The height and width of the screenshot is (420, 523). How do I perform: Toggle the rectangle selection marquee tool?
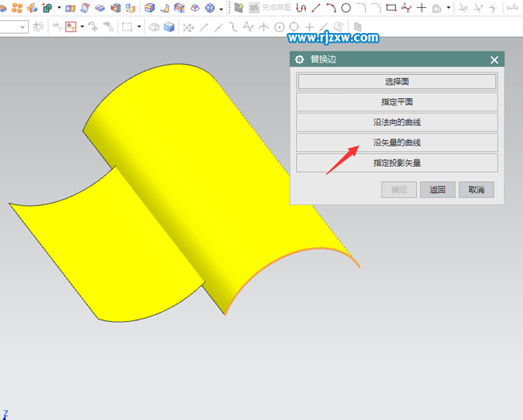click(127, 27)
